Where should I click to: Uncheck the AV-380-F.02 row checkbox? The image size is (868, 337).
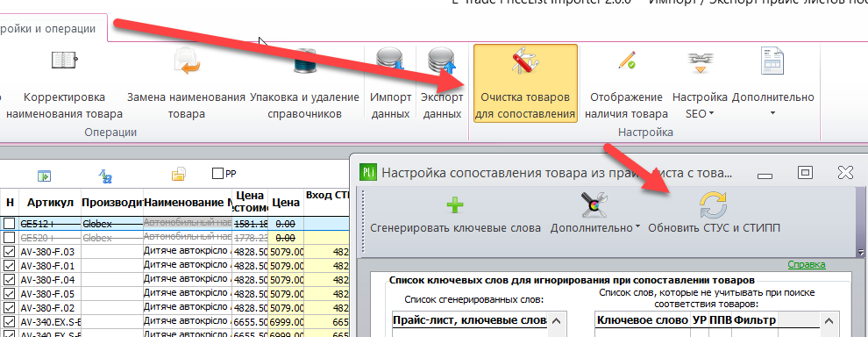(10, 308)
